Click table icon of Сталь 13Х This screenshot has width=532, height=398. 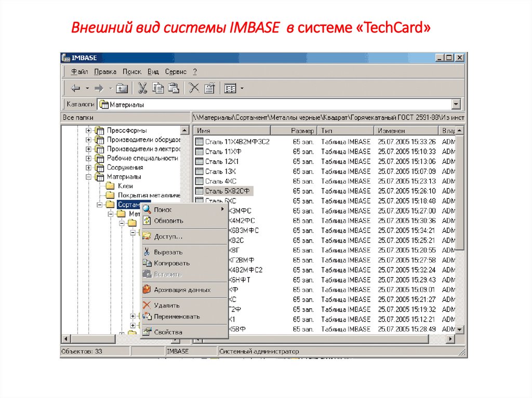pos(199,171)
